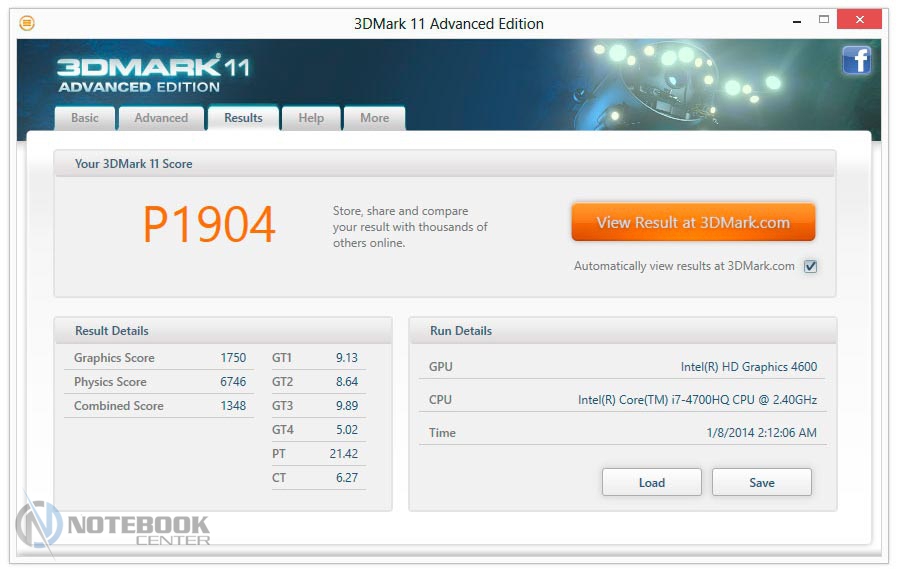Select the Graphics Score row
The width and height of the screenshot is (900, 572).
159,358
